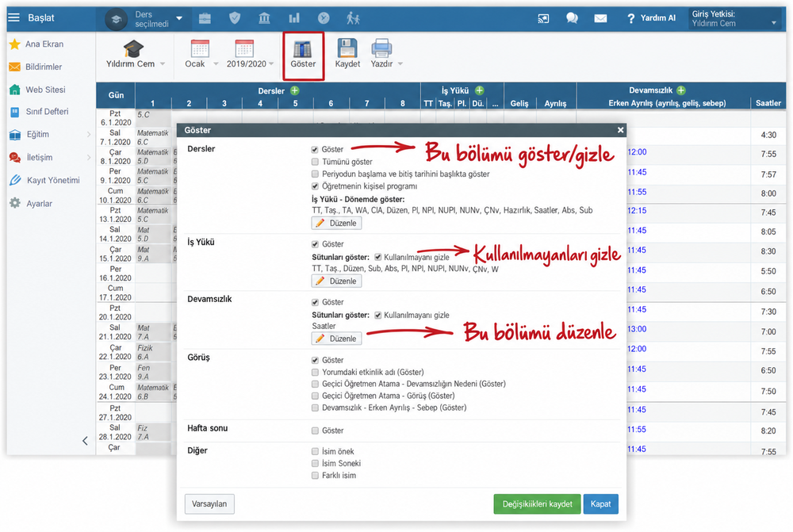Click the green Değişiklikleri kaydet button

point(537,504)
